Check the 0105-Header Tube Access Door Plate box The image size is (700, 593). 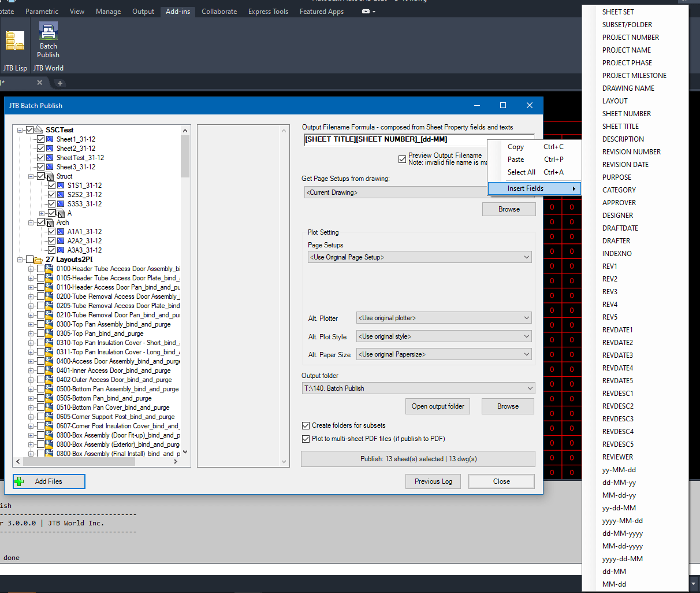[x=40, y=278]
